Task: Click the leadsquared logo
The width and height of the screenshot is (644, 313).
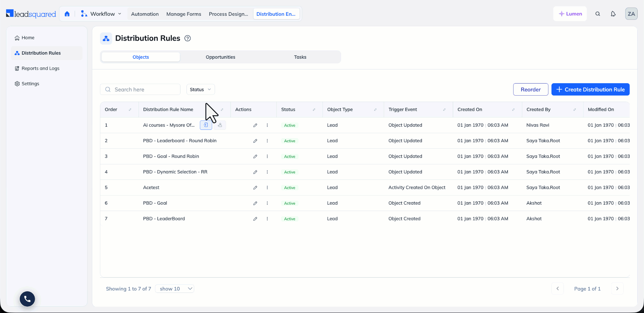Action: point(31,14)
